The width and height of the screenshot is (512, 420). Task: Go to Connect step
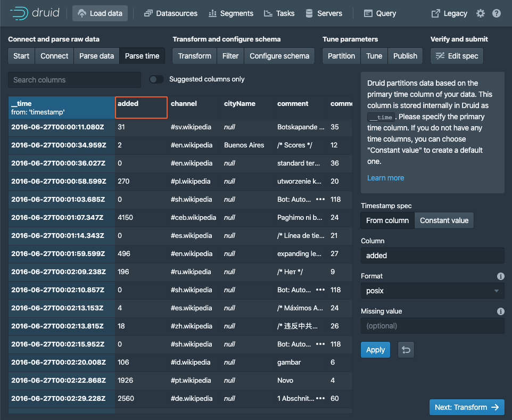[54, 56]
